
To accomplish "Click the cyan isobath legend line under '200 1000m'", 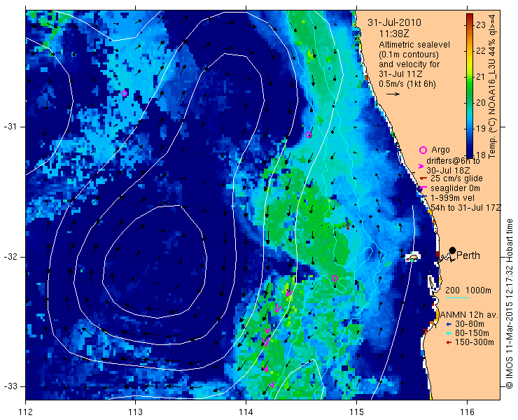I will point(457,298).
